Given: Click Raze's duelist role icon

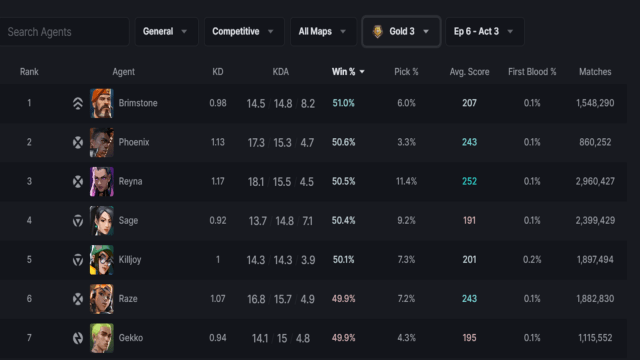Looking at the screenshot, I should point(78,299).
